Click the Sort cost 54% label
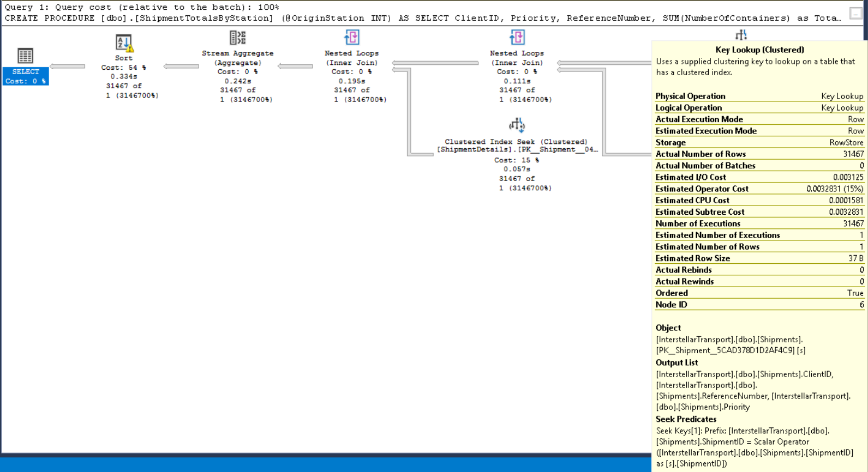Image resolution: width=868 pixels, height=472 pixels. coord(123,68)
